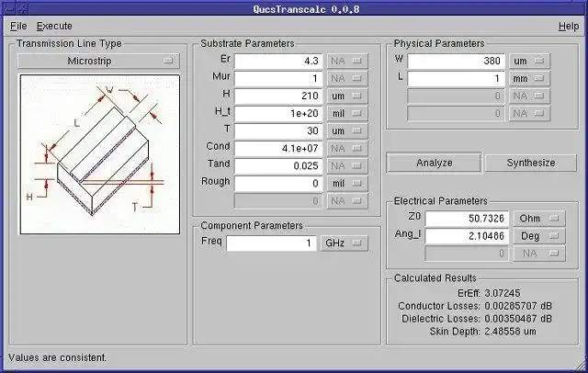Open the T thickness unit dropdown
588x373 pixels.
click(x=347, y=130)
